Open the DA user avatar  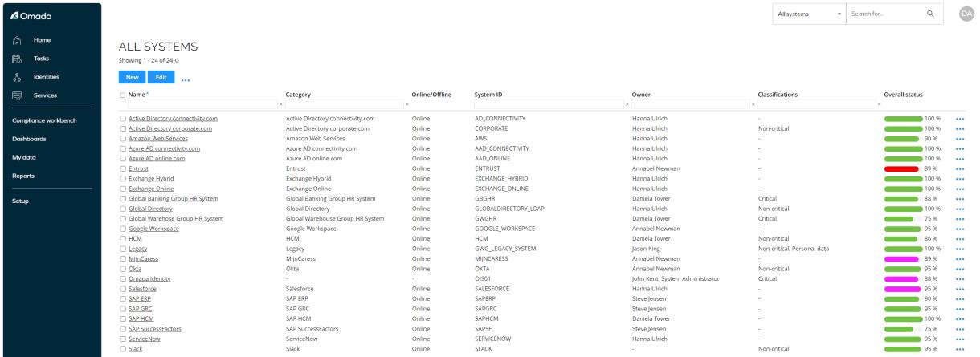966,14
